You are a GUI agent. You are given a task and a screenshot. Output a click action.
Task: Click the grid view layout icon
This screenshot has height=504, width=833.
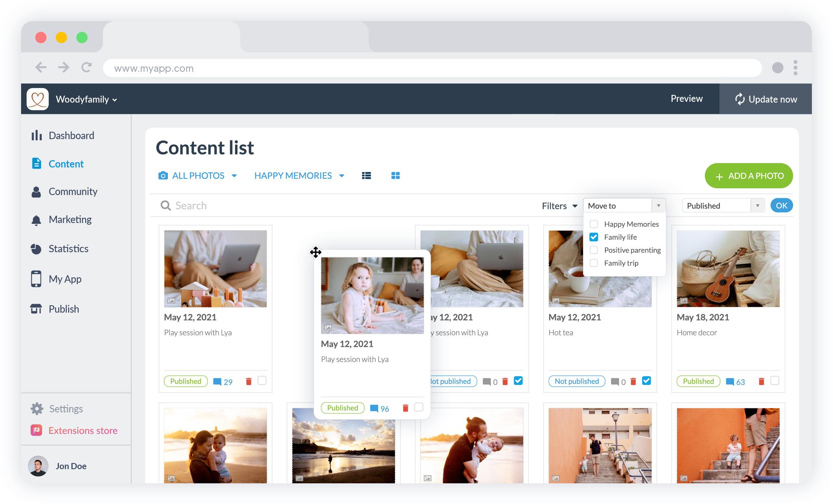click(395, 175)
